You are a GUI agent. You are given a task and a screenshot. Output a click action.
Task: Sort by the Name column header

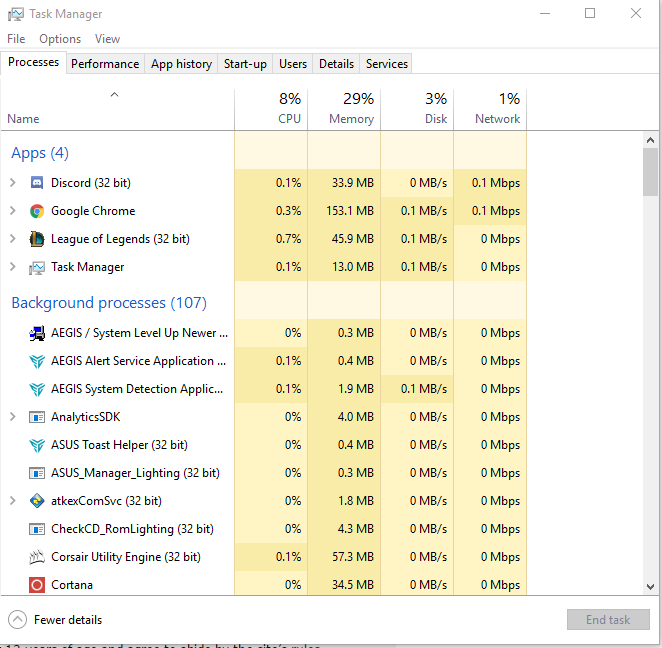[117, 109]
